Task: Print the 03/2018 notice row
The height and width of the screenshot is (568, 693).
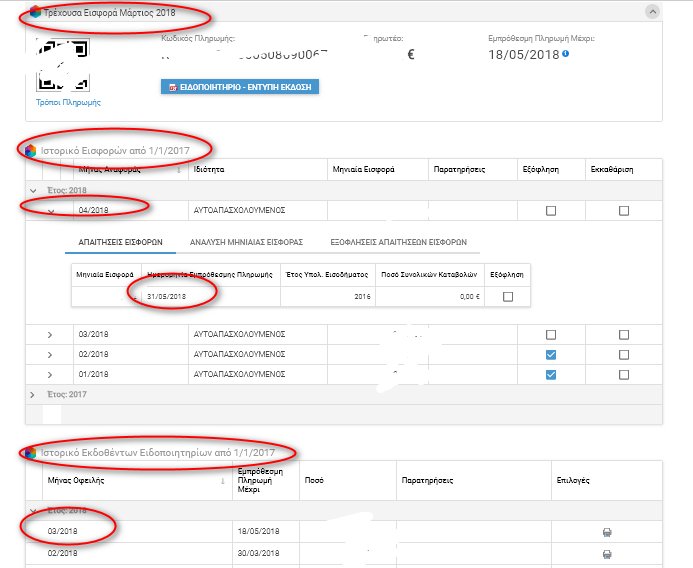Action: tap(606, 532)
